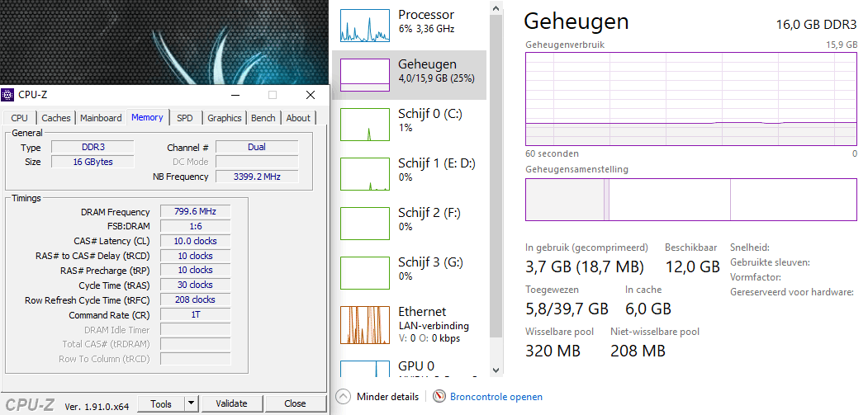Collapse view with Minder details chevron

coord(344,397)
